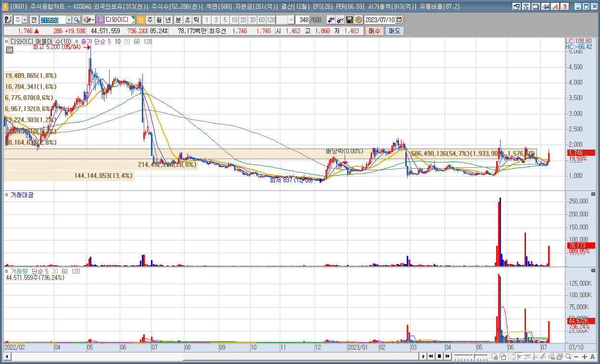
Task: Click the first icon in title bar icon group
Action: click(x=516, y=7)
